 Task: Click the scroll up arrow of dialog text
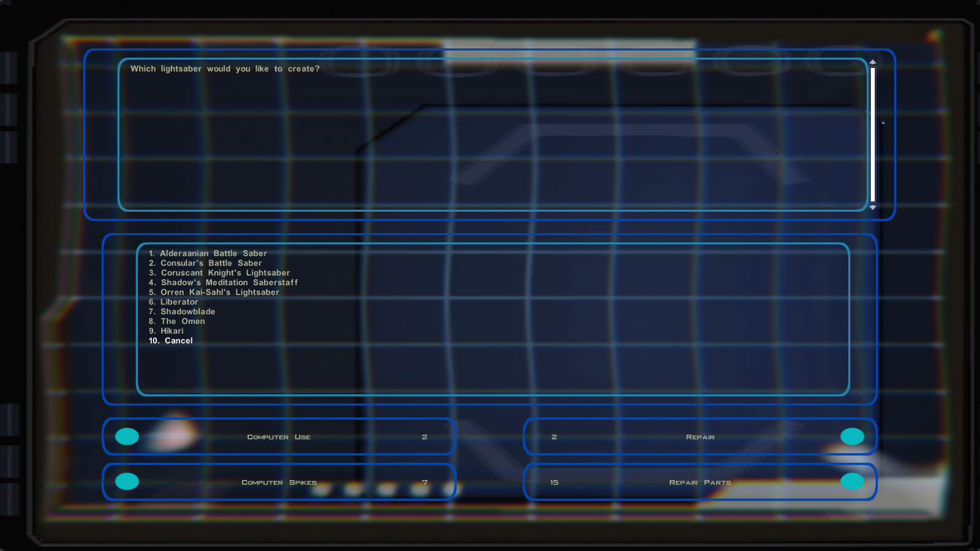[873, 62]
